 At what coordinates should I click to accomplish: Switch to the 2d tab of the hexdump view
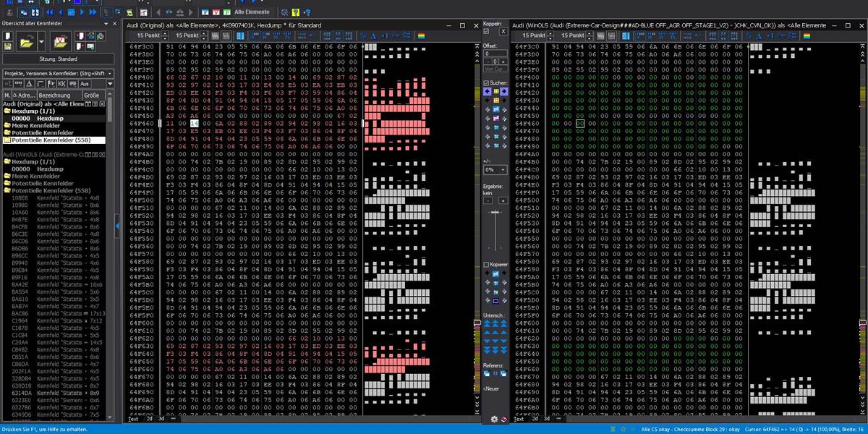coord(149,419)
